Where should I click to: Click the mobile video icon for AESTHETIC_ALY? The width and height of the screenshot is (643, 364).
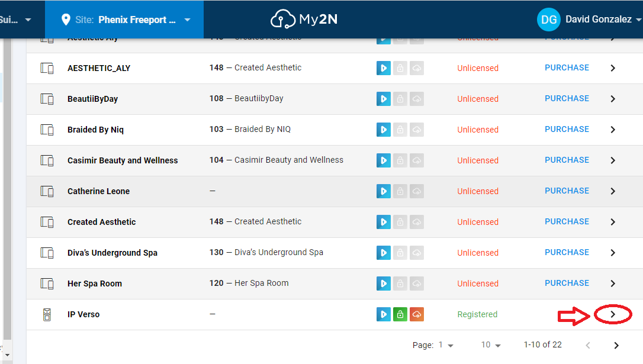(x=384, y=68)
